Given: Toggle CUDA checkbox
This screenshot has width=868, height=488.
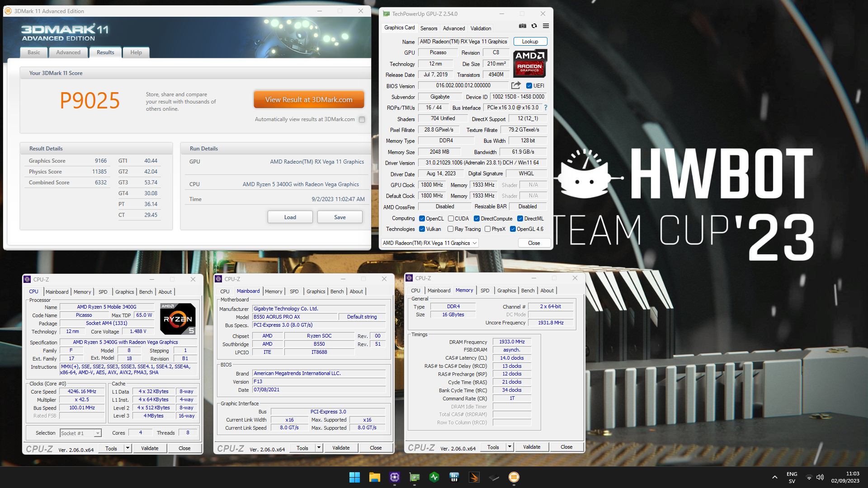Looking at the screenshot, I should (x=451, y=219).
